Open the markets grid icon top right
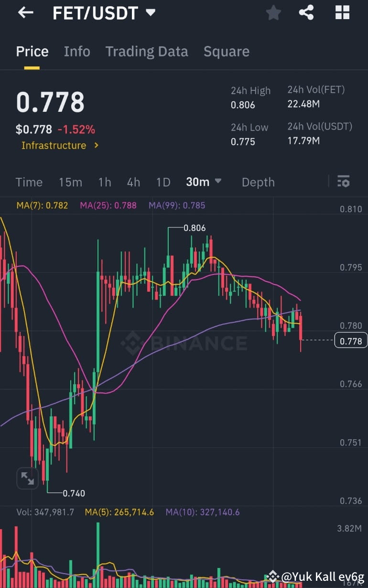 [x=342, y=13]
